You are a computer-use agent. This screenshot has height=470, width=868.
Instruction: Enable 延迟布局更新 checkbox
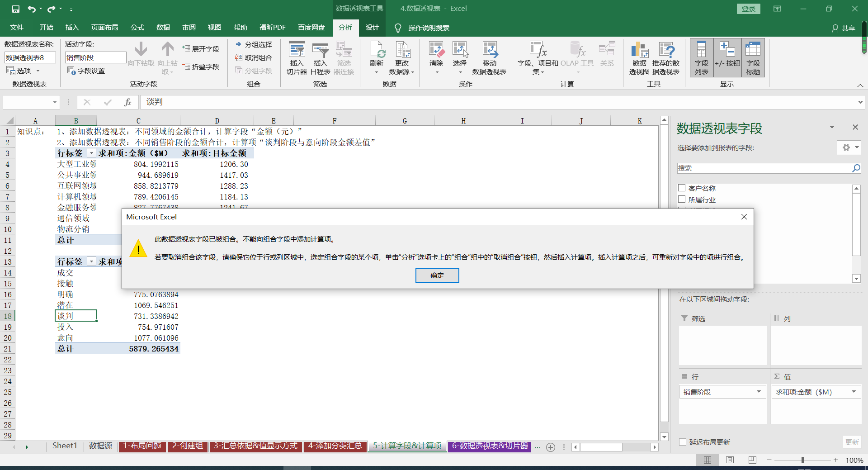coord(683,442)
